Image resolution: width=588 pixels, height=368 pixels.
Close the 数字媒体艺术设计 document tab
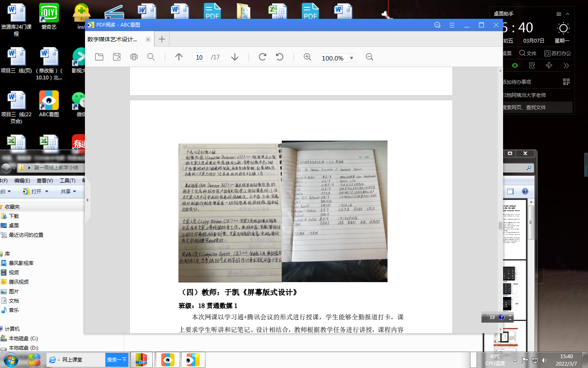[x=148, y=39]
